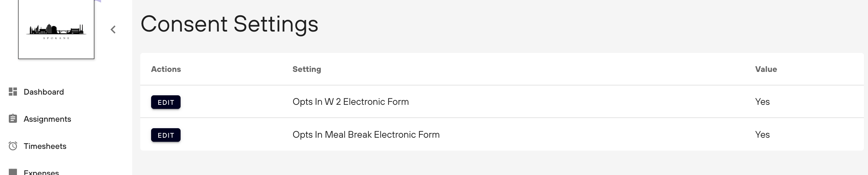868x175 pixels.
Task: Edit the Meal Break Electronic Form setting
Action: tap(166, 135)
